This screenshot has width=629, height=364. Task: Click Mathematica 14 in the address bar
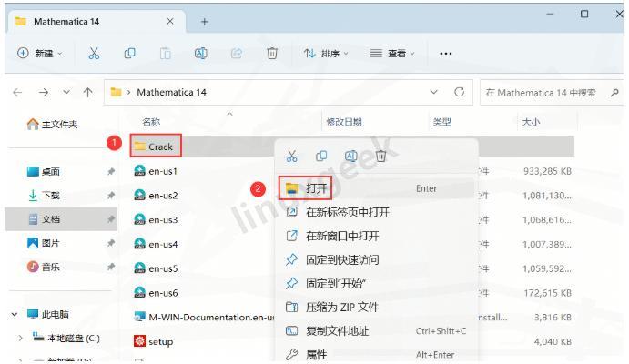[171, 93]
